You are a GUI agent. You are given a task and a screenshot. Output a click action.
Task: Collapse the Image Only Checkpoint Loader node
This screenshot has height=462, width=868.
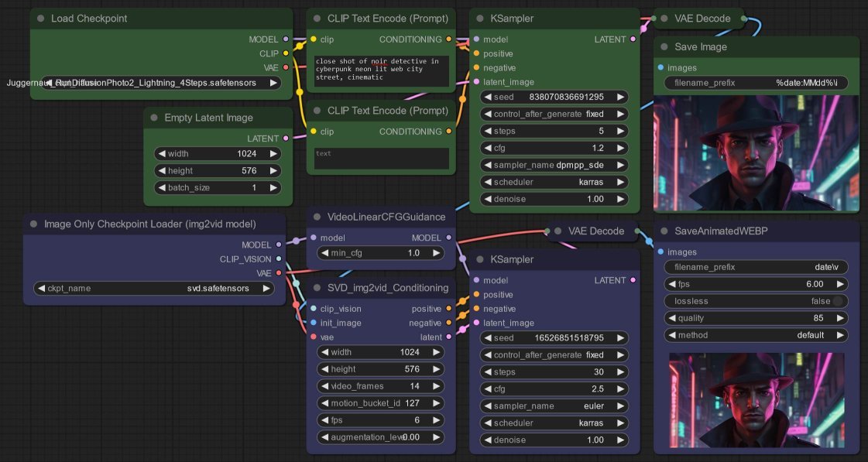pos(32,223)
